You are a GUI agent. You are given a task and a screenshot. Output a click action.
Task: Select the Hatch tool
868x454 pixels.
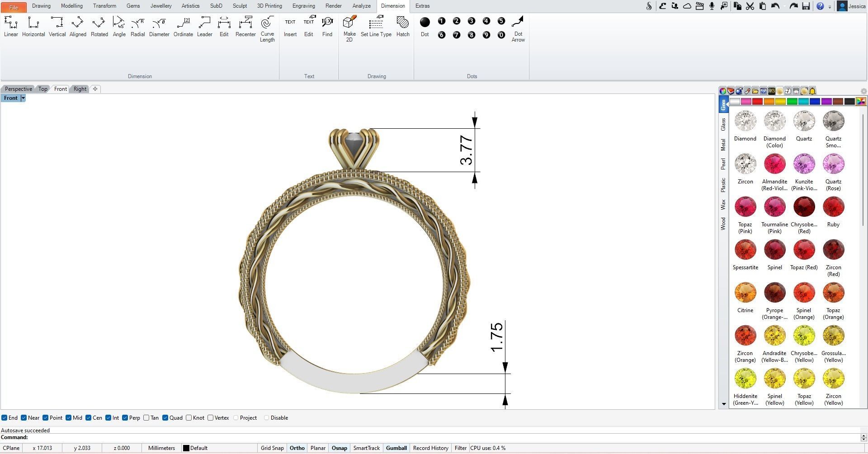pyautogui.click(x=403, y=26)
